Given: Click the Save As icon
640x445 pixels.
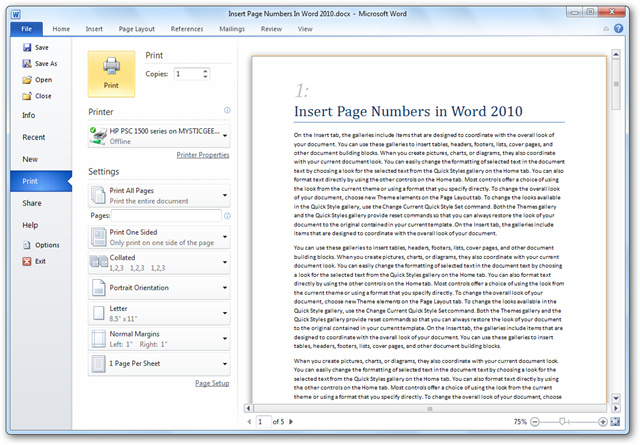Looking at the screenshot, I should 27,64.
